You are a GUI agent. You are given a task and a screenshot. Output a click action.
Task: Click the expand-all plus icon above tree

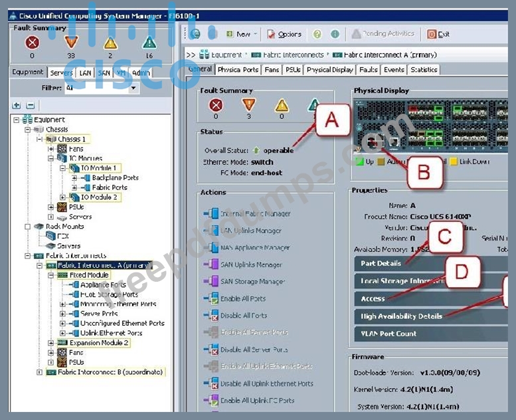[16, 106]
